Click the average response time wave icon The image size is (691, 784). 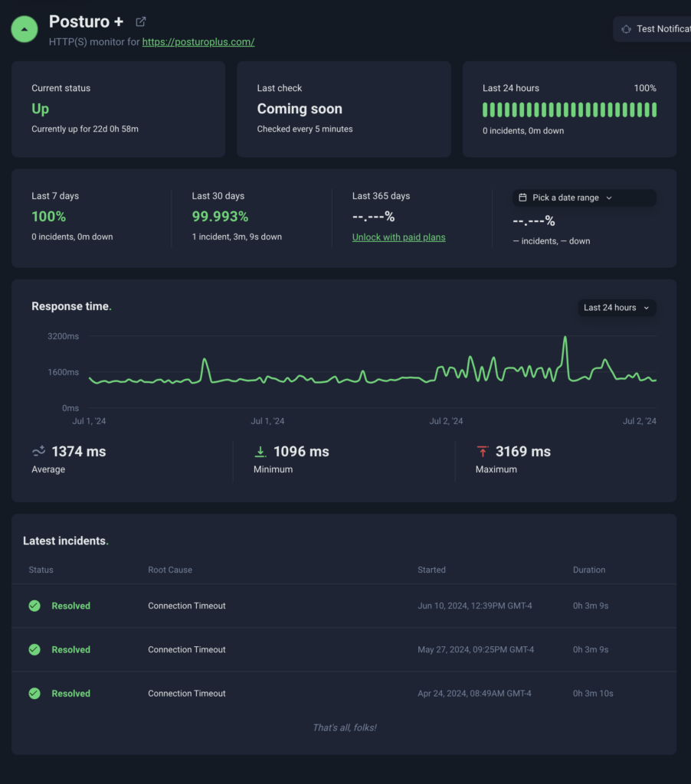point(38,451)
